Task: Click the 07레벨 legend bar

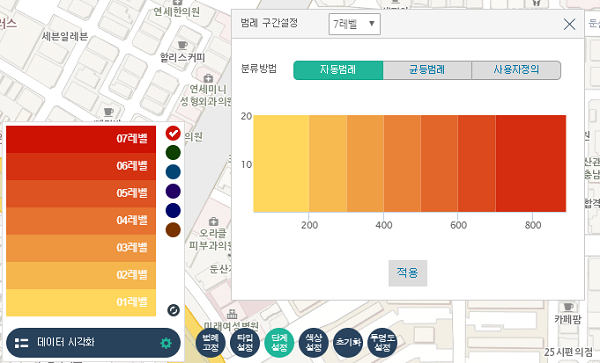Action: coord(81,139)
